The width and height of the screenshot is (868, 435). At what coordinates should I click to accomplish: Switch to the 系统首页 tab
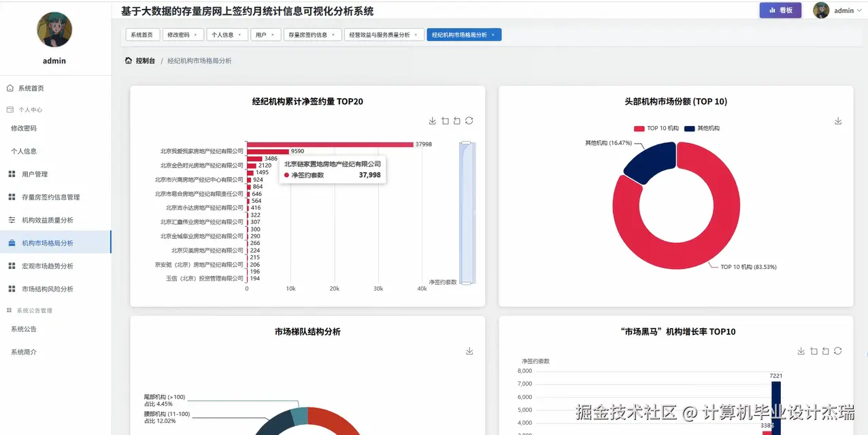141,33
